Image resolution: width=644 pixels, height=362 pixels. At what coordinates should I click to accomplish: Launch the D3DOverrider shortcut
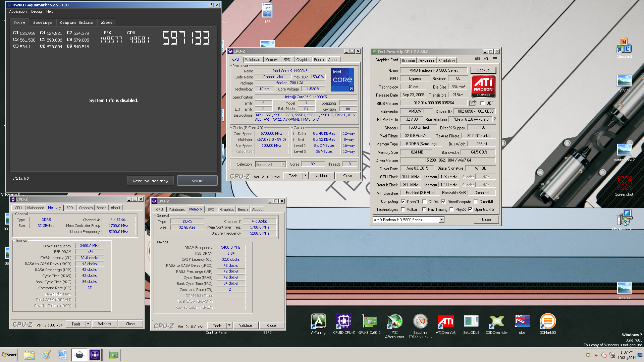(497, 324)
